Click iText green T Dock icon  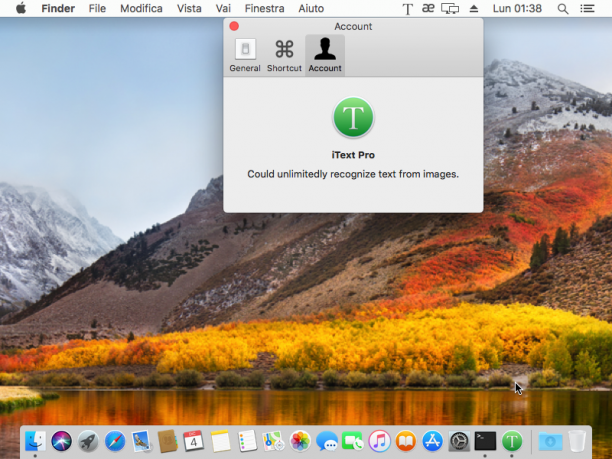tap(512, 441)
